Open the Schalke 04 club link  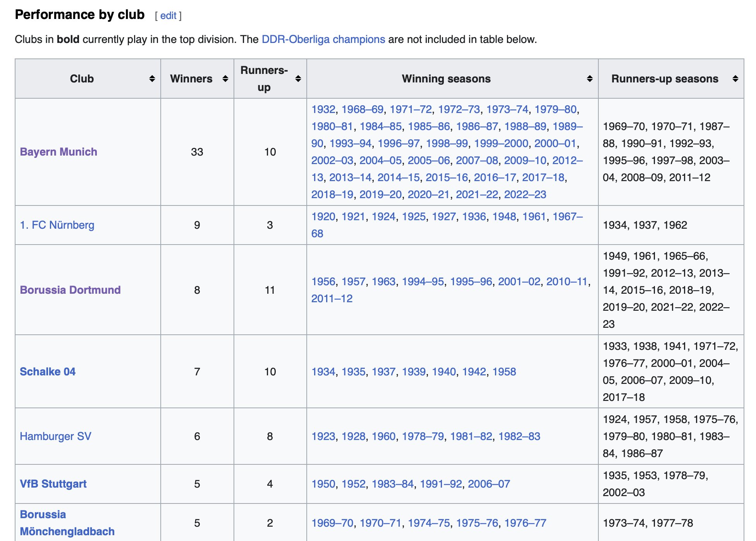48,372
